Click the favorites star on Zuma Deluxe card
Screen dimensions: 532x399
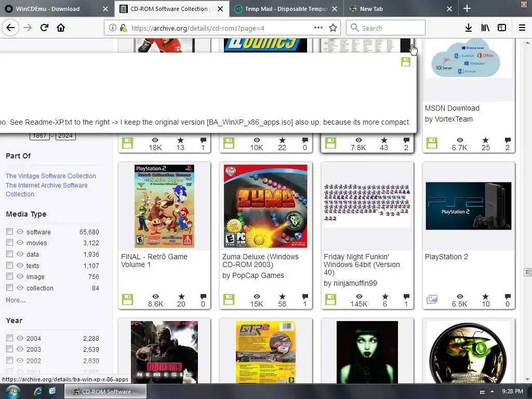(x=282, y=296)
